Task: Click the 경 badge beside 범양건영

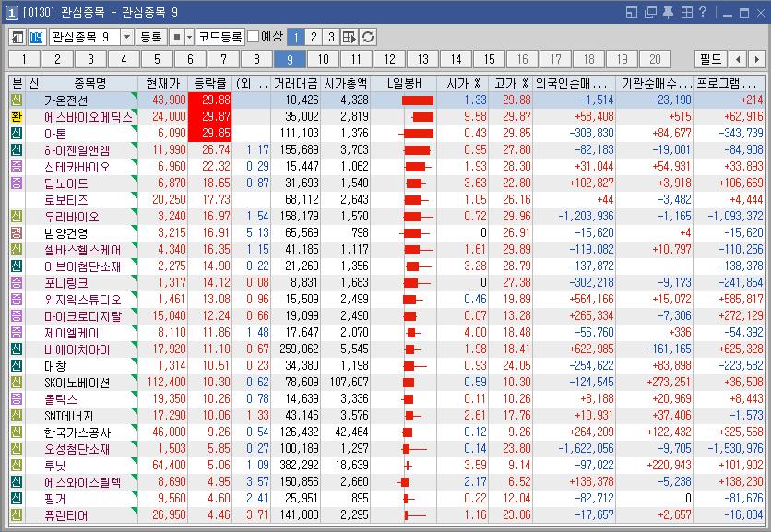Action: point(17,232)
